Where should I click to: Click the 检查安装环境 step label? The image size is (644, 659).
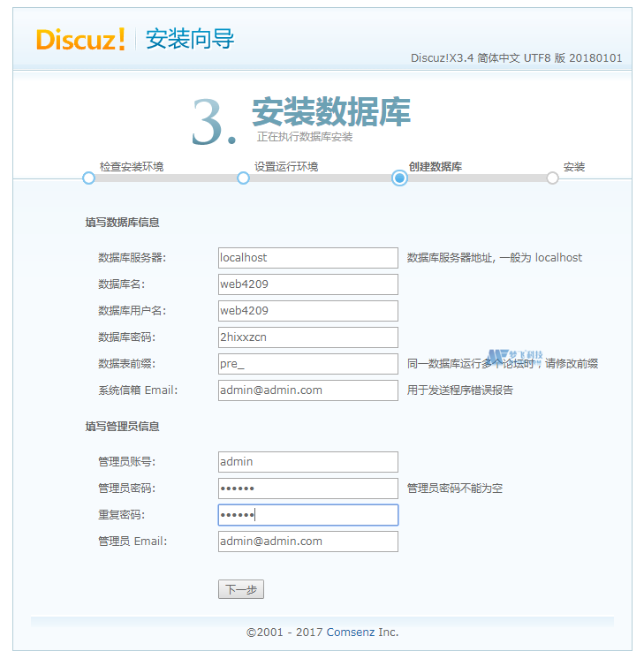(x=132, y=167)
